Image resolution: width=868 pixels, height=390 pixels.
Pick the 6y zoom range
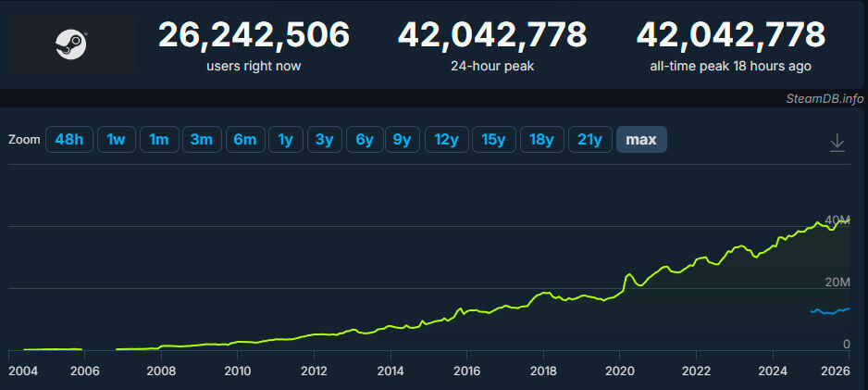coord(365,140)
